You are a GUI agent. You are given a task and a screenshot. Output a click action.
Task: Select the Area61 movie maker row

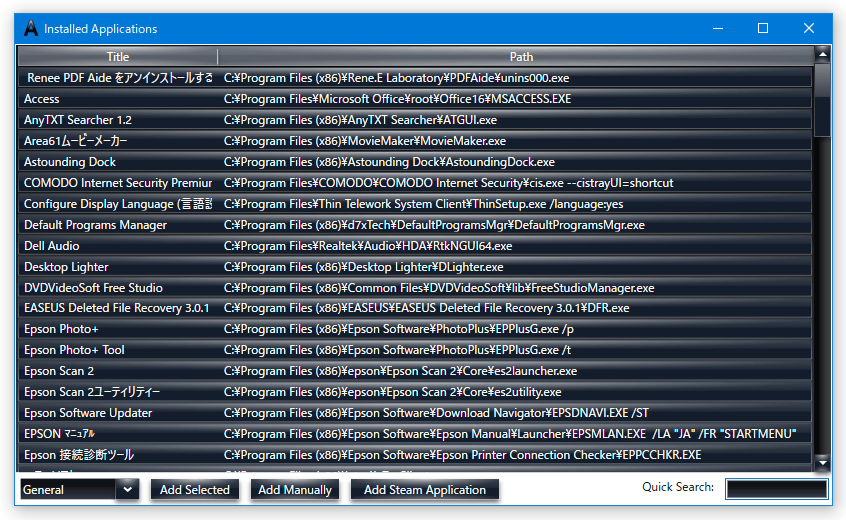point(415,141)
